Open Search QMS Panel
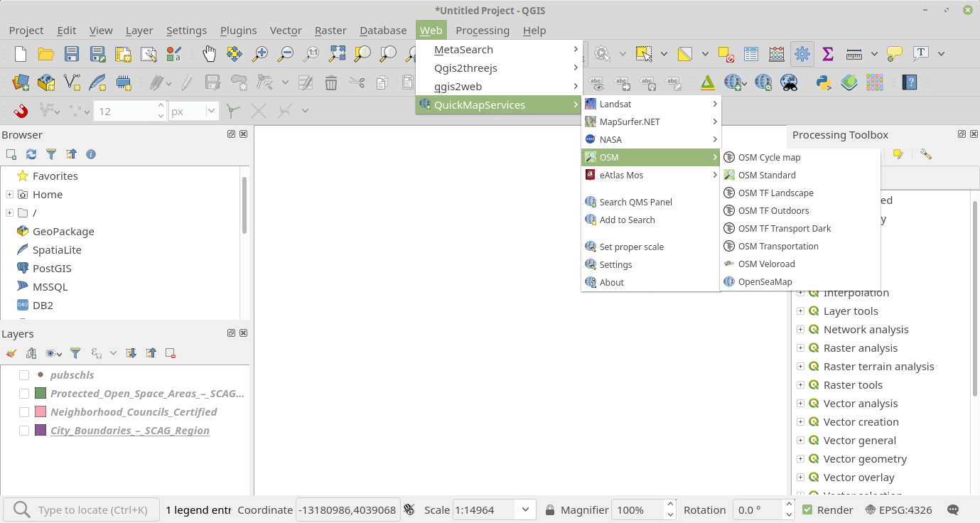980x523 pixels. tap(651, 202)
